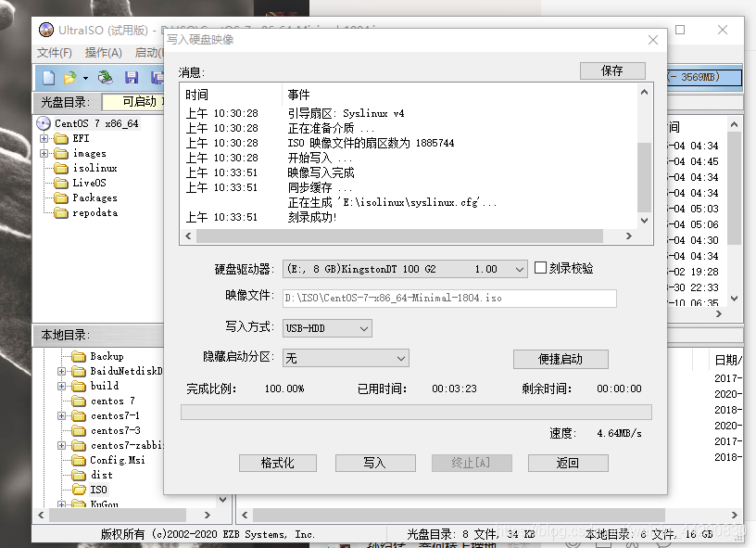Click the '100.00%' completion value
756x548 pixels.
coord(284,389)
